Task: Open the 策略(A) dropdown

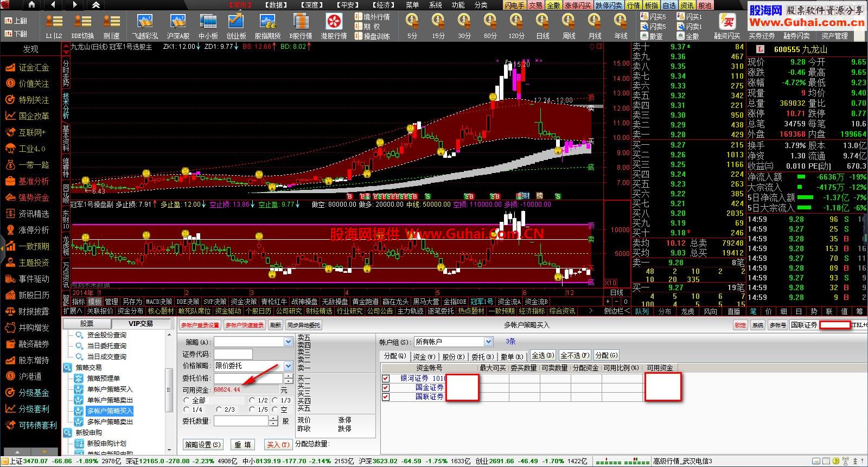Action: (288, 342)
